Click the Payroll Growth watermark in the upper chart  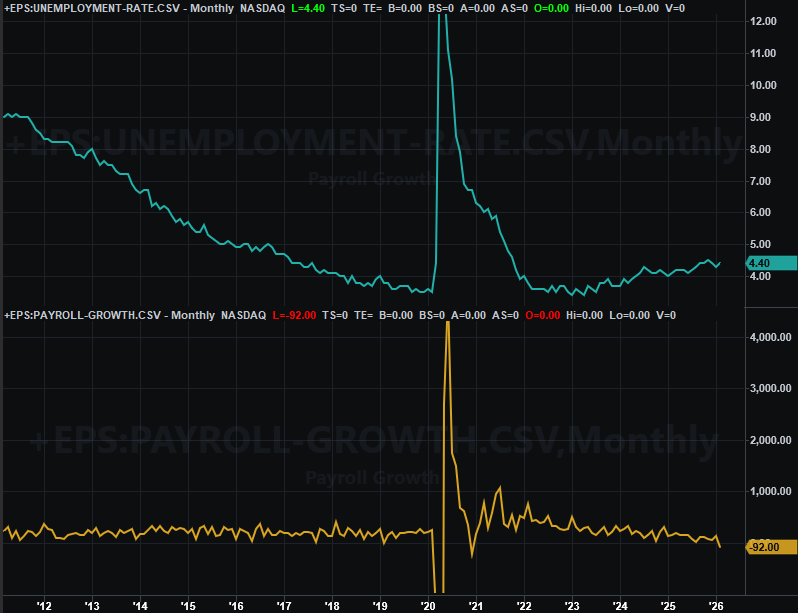coord(371,179)
